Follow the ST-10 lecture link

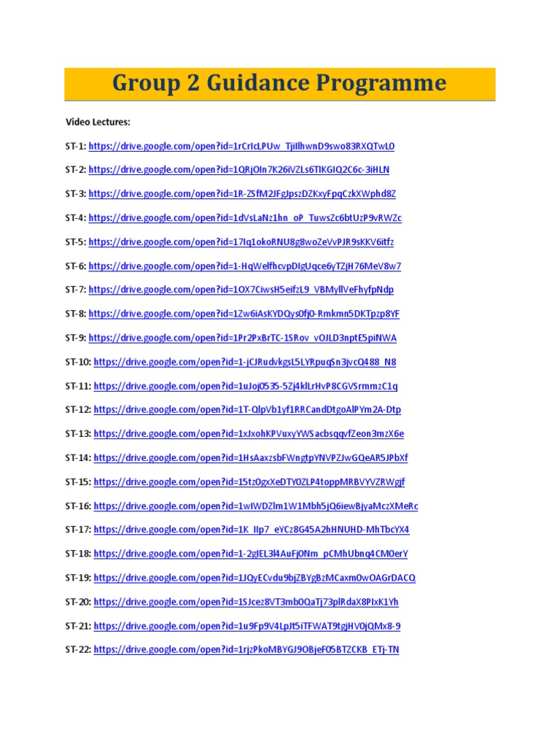pyautogui.click(x=245, y=362)
